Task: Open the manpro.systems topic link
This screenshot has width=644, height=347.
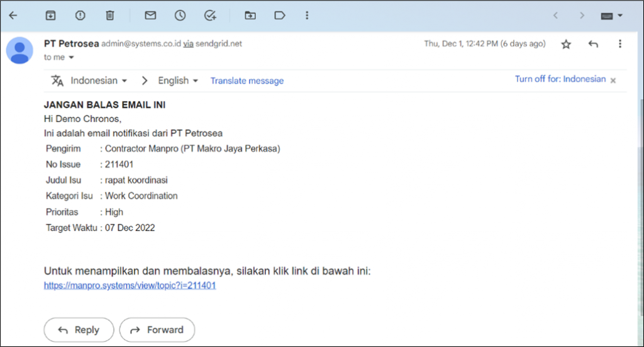Action: [130, 285]
